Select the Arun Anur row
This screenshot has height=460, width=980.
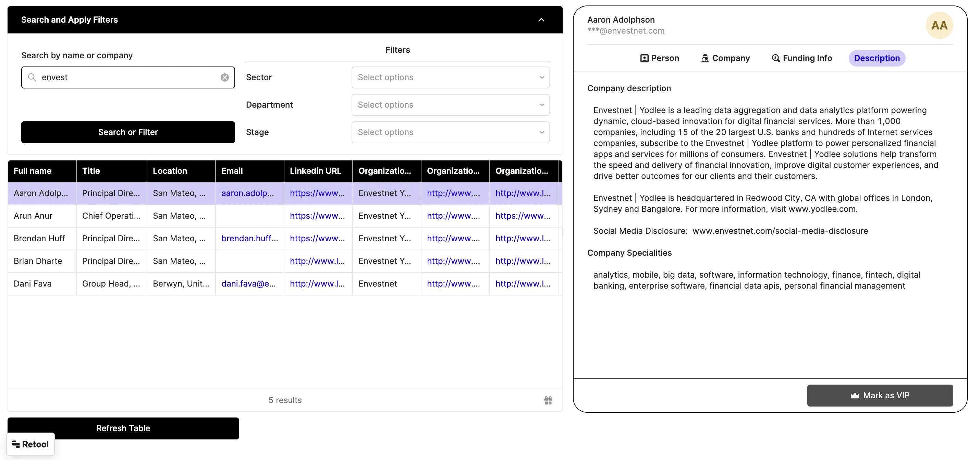(284, 216)
